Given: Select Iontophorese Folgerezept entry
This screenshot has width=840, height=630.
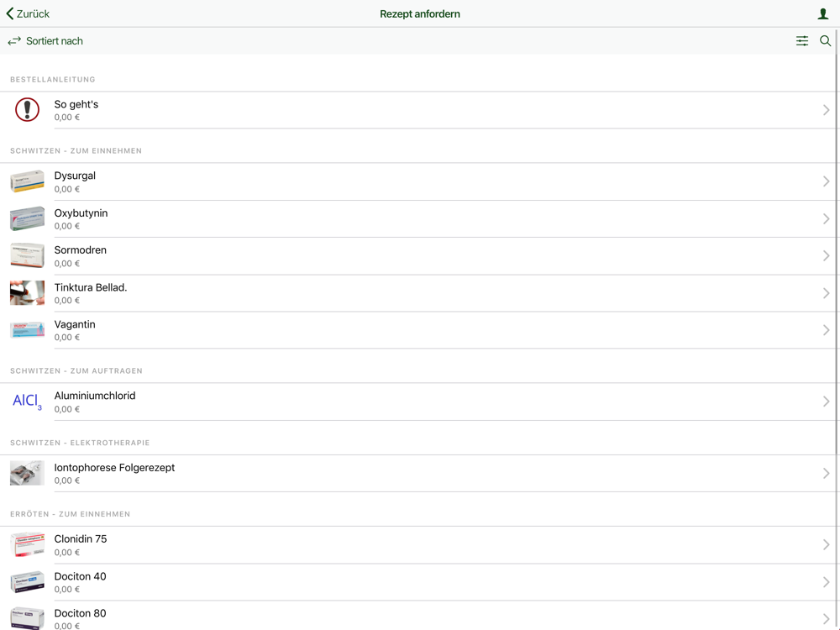Looking at the screenshot, I should coord(420,474).
